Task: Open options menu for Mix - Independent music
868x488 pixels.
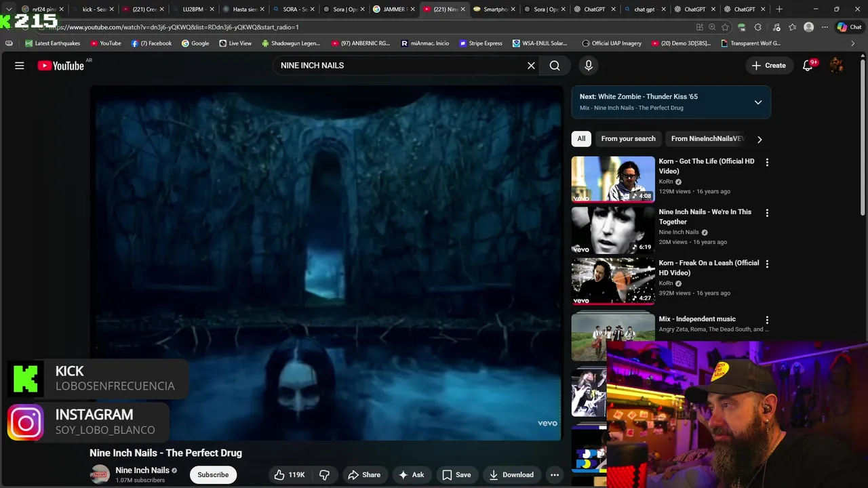Action: (767, 320)
